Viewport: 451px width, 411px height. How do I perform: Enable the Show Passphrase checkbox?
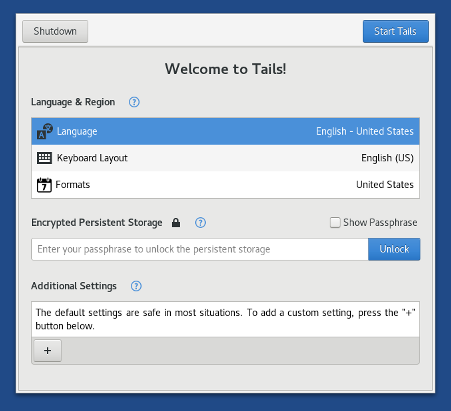[335, 222]
